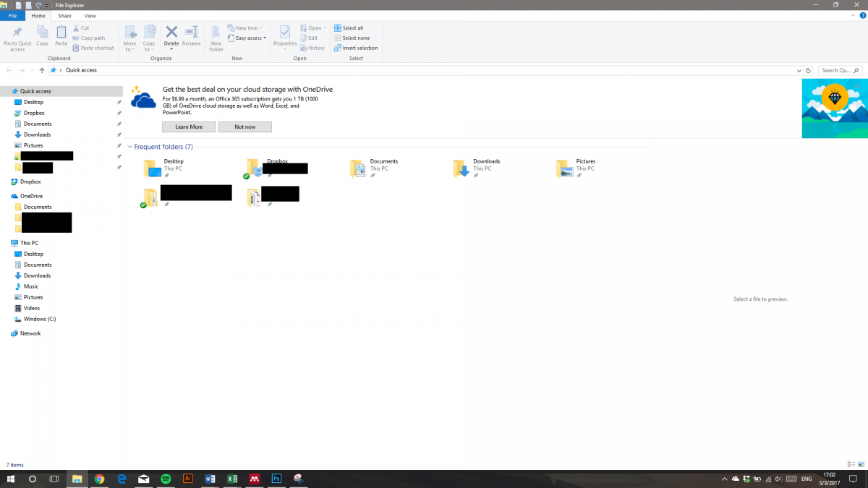This screenshot has height=488, width=868.
Task: Switch to the Share ribbon tab
Action: coord(64,15)
